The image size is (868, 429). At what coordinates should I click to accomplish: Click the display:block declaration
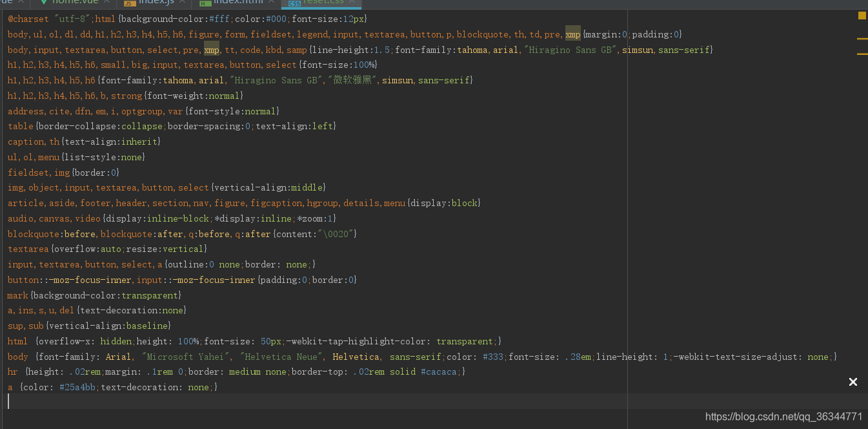(x=443, y=203)
